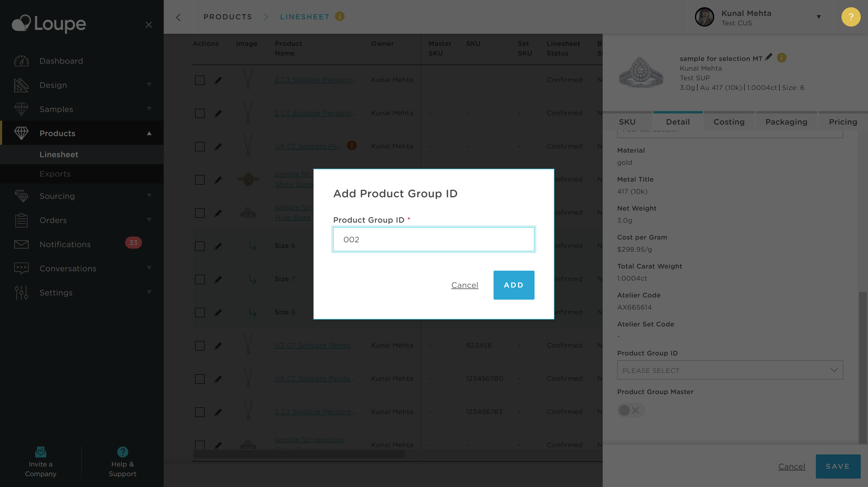Click the SAVE button in detail panel
Image resolution: width=868 pixels, height=487 pixels.
coord(838,466)
